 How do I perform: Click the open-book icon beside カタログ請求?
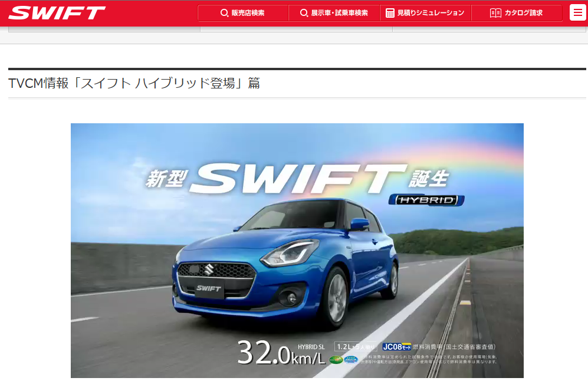(x=495, y=13)
